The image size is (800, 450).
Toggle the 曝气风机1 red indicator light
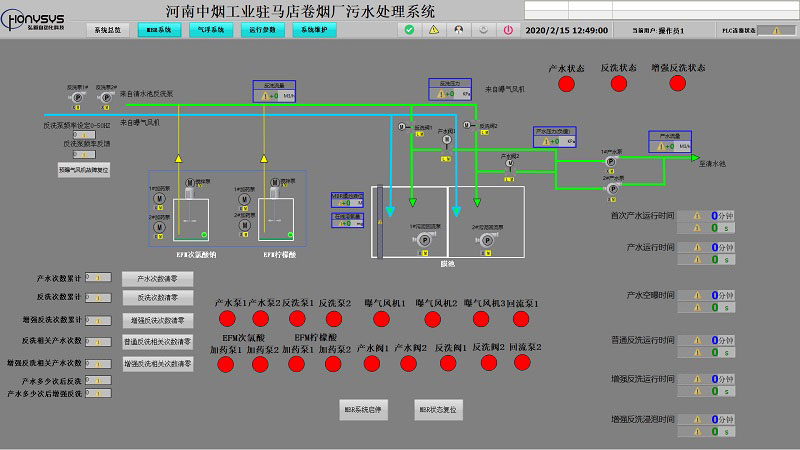(x=381, y=319)
